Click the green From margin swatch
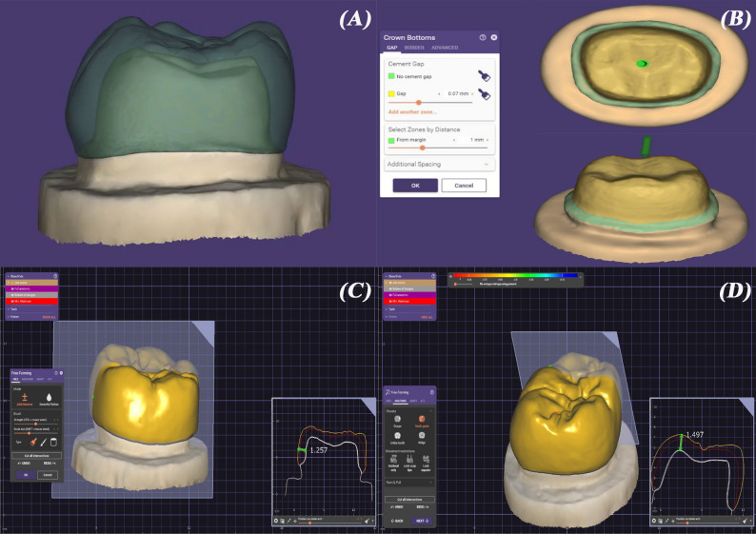756x534 pixels. pyautogui.click(x=391, y=140)
